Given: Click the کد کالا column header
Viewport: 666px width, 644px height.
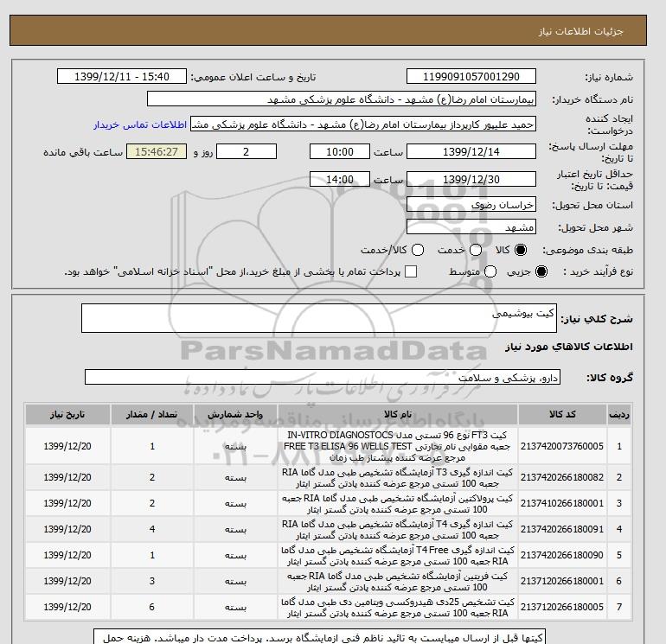Looking at the screenshot, I should coord(562,414).
